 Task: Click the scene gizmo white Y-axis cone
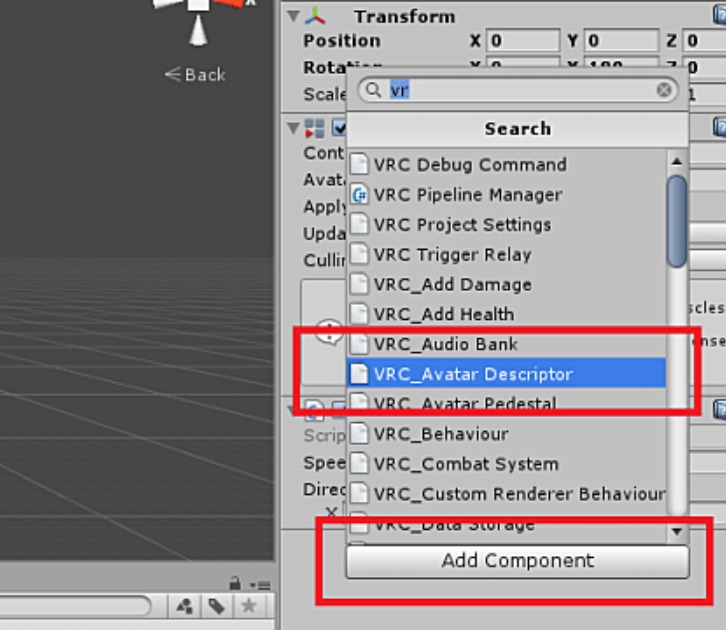tap(198, 31)
